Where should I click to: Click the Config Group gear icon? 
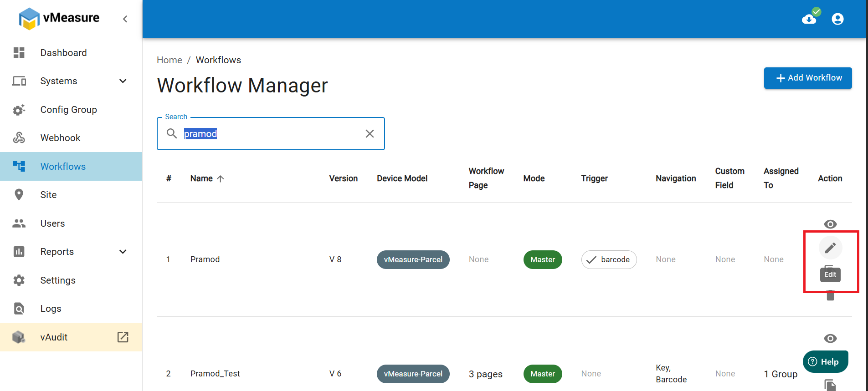pyautogui.click(x=19, y=110)
